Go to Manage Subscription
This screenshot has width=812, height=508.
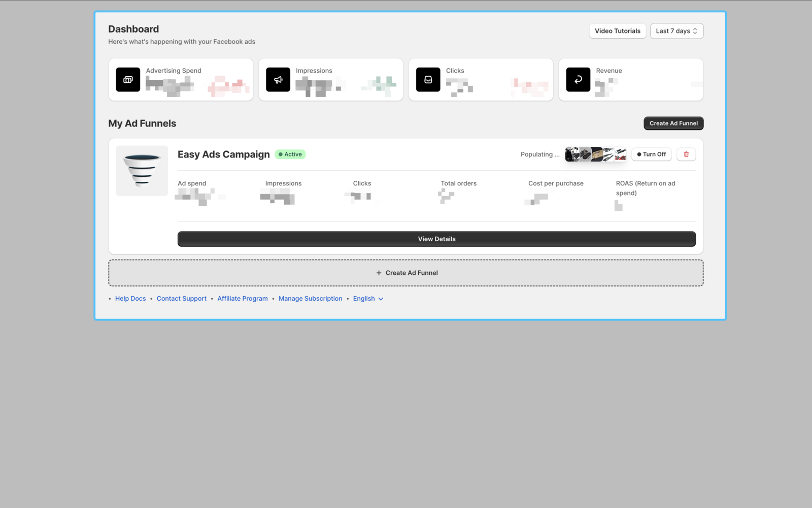[x=310, y=298]
